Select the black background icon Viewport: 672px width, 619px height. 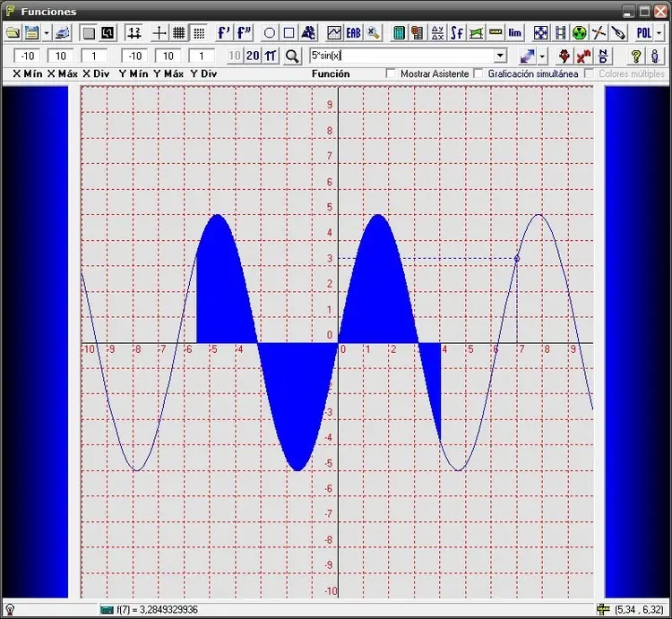[108, 32]
